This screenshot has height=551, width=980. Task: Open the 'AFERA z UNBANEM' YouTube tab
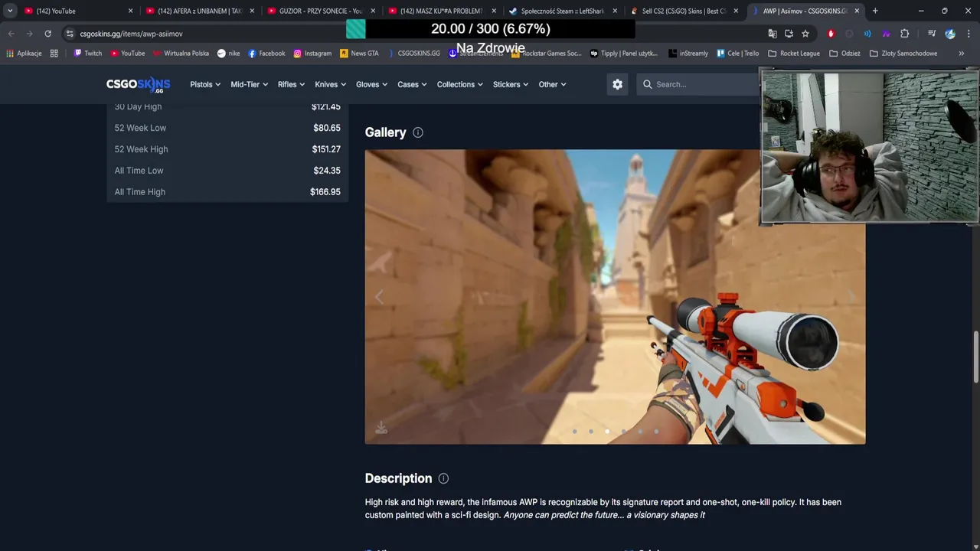[199, 11]
